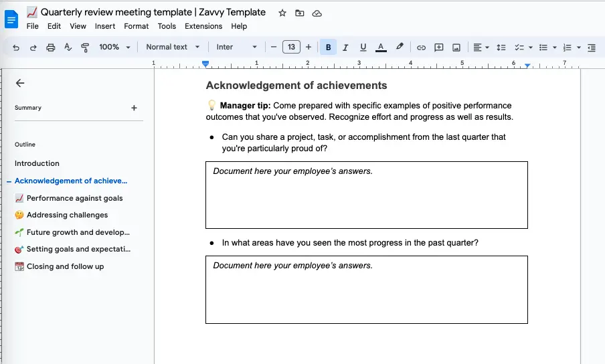The width and height of the screenshot is (605, 364).
Task: Toggle underline formatting
Action: pos(363,47)
